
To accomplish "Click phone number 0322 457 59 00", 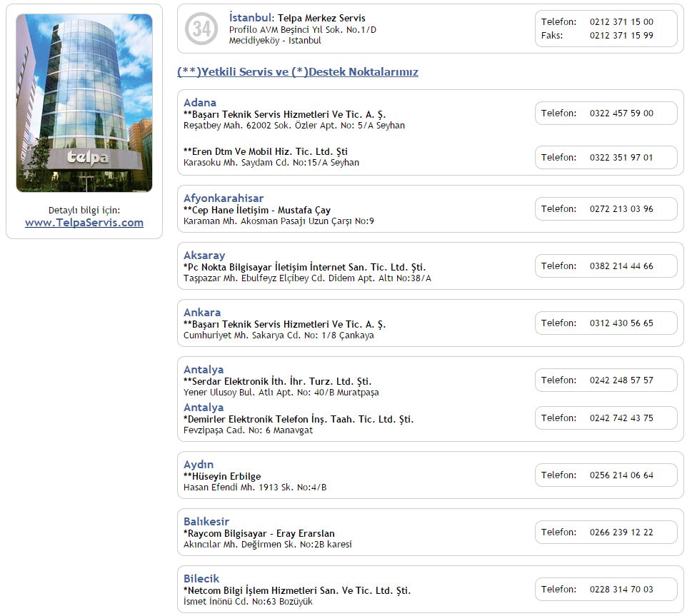I will [621, 113].
